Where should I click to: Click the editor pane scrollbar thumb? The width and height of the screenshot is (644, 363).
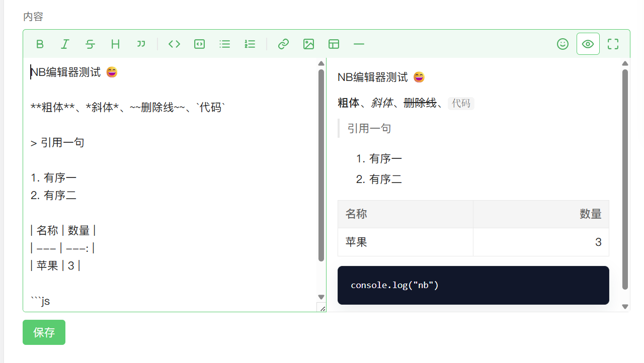point(321,165)
